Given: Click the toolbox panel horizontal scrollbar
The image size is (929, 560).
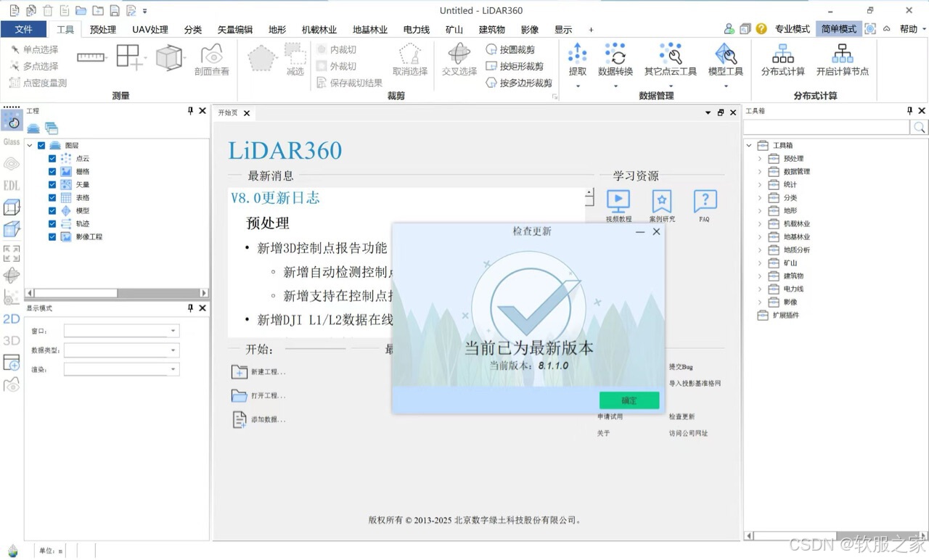Looking at the screenshot, I should 835,535.
